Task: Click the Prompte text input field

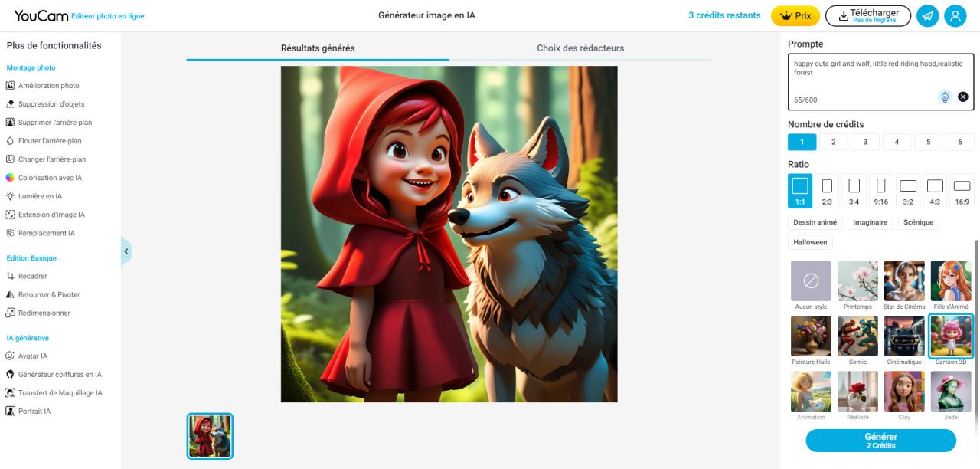Action: pyautogui.click(x=880, y=81)
